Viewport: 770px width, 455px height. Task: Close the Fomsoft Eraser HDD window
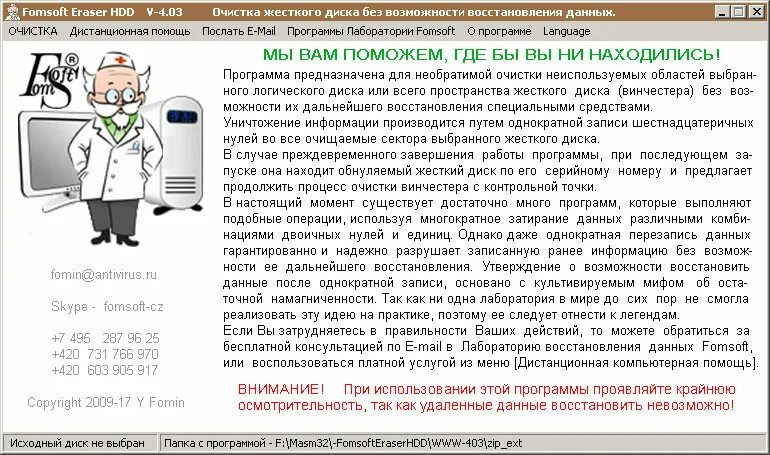(x=756, y=12)
